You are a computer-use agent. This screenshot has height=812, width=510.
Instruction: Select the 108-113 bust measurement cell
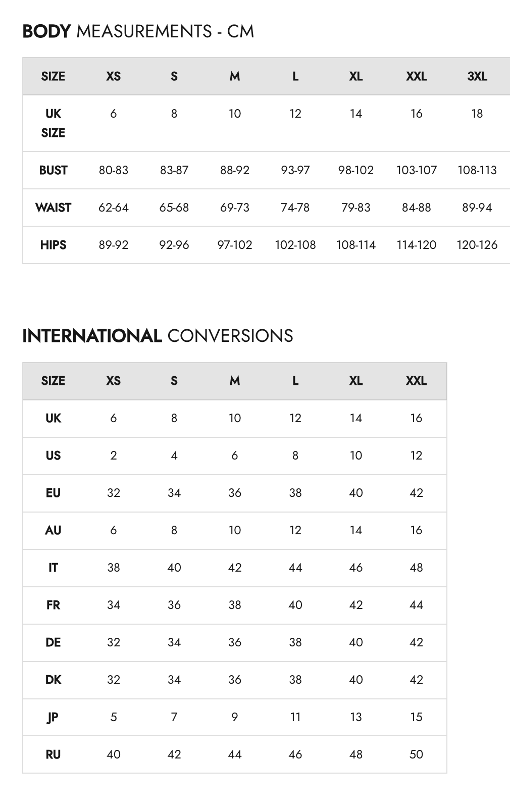click(477, 170)
